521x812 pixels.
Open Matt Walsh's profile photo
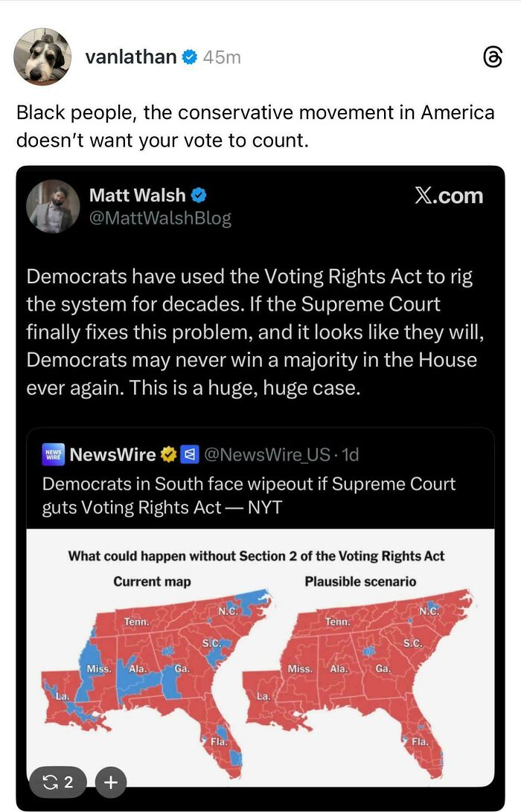[x=52, y=207]
